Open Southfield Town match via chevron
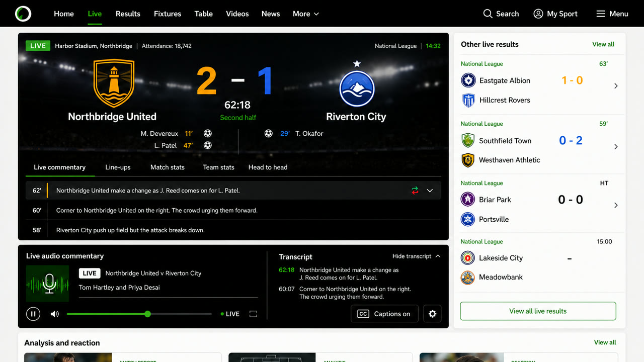This screenshot has height=362, width=644. (x=616, y=147)
